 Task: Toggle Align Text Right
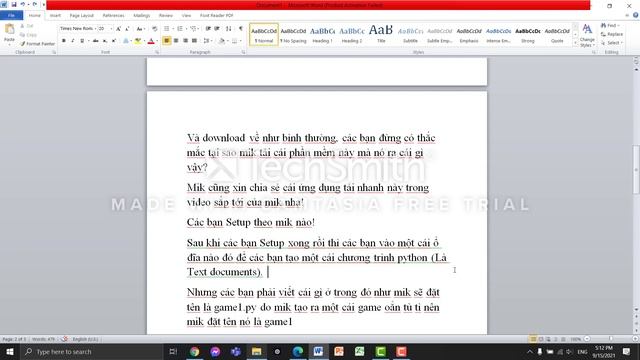tap(185, 41)
